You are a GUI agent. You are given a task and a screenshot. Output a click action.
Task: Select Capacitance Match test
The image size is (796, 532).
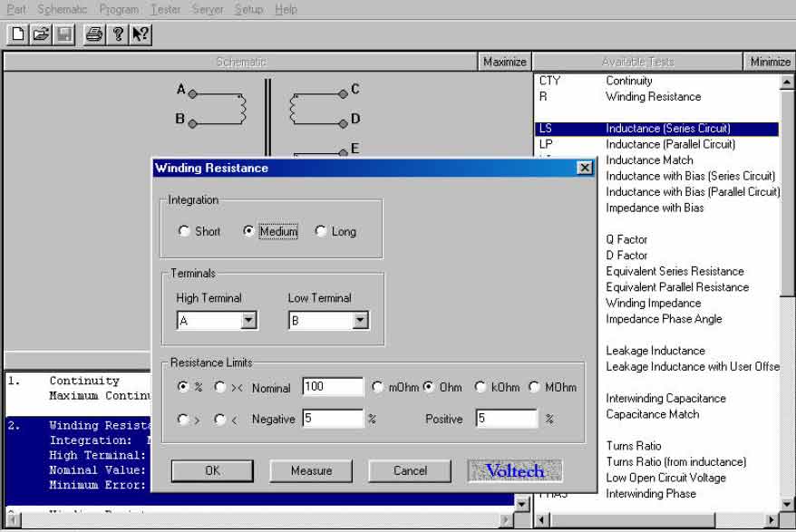click(653, 413)
